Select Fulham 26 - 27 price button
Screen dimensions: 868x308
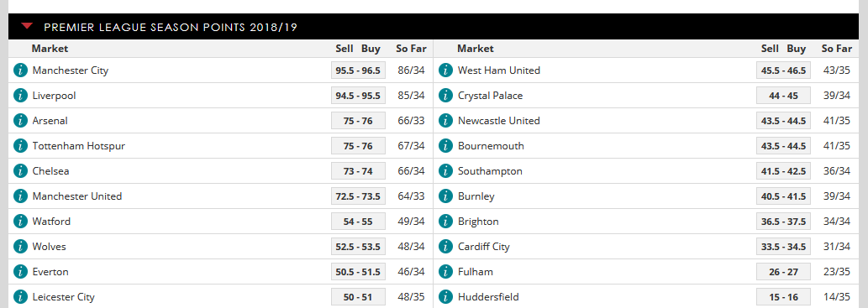click(783, 272)
